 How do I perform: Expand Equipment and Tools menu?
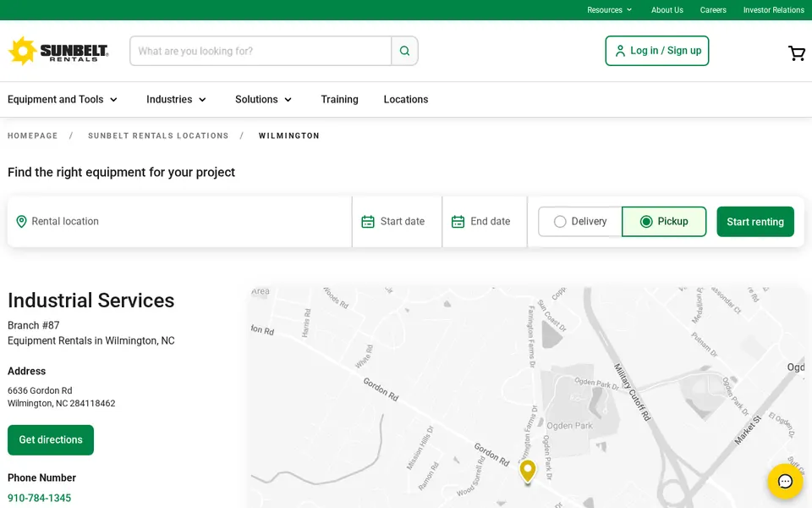(x=63, y=99)
